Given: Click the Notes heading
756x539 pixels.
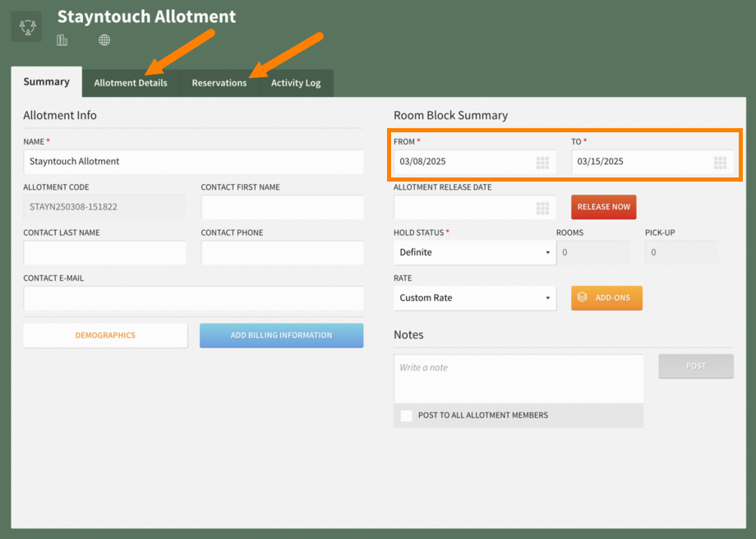Looking at the screenshot, I should [x=408, y=334].
